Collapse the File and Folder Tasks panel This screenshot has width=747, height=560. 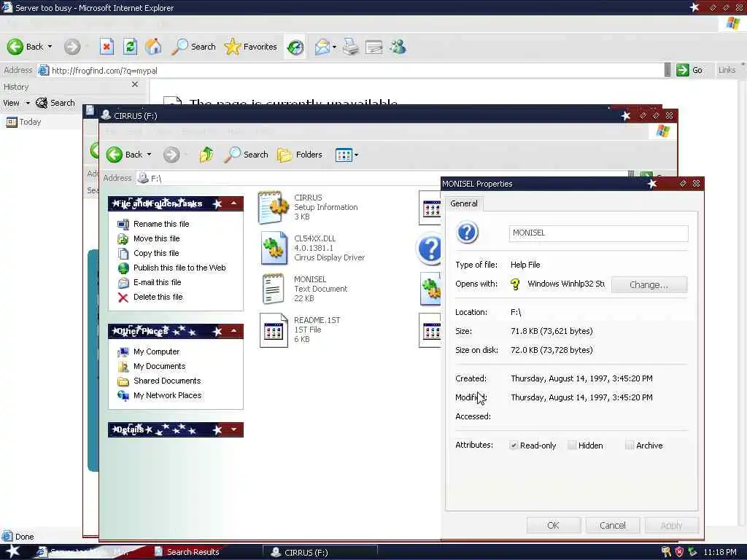pos(234,203)
